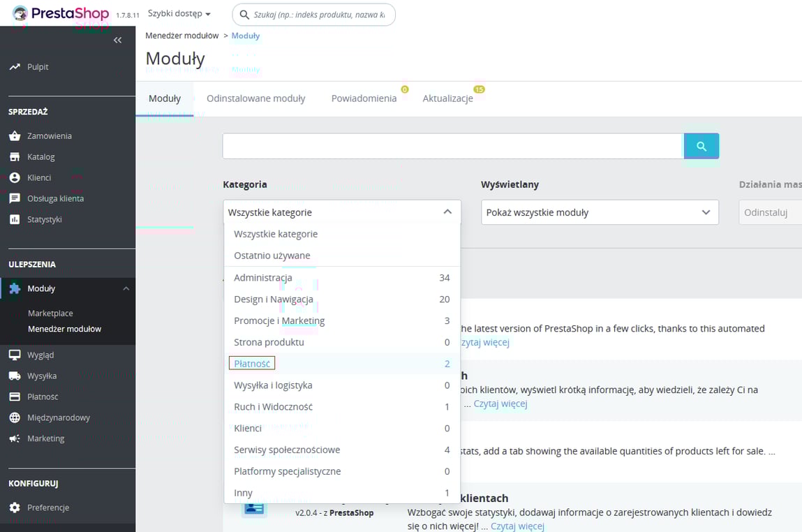Open Katalog menu item
Screen dimensions: 802x532
[x=41, y=156]
